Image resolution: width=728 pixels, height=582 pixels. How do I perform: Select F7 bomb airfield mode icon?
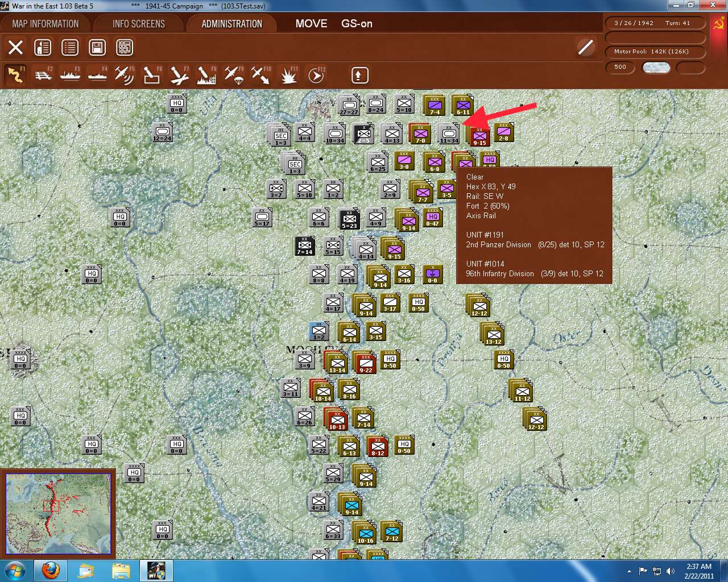tap(179, 75)
